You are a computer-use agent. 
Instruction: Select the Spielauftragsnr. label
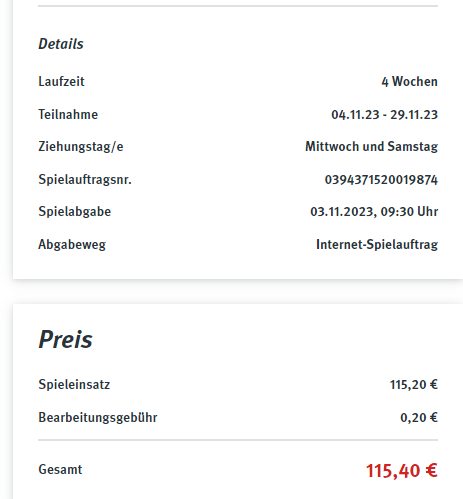(85, 180)
